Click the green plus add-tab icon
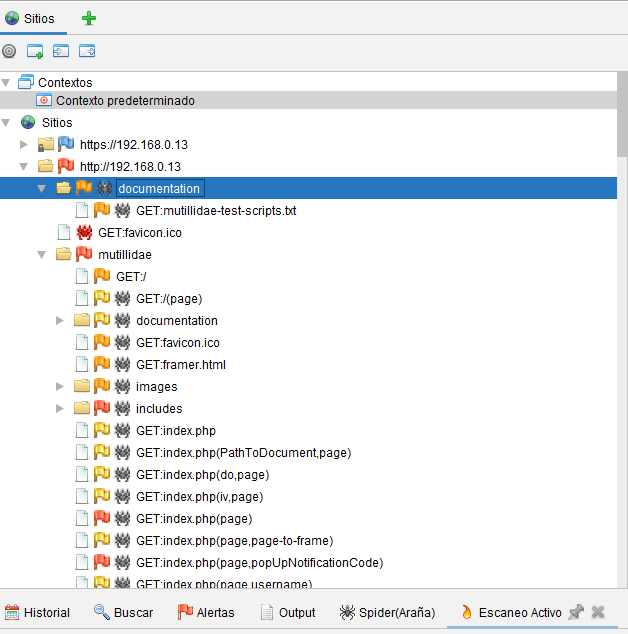This screenshot has height=634, width=628. (x=89, y=18)
